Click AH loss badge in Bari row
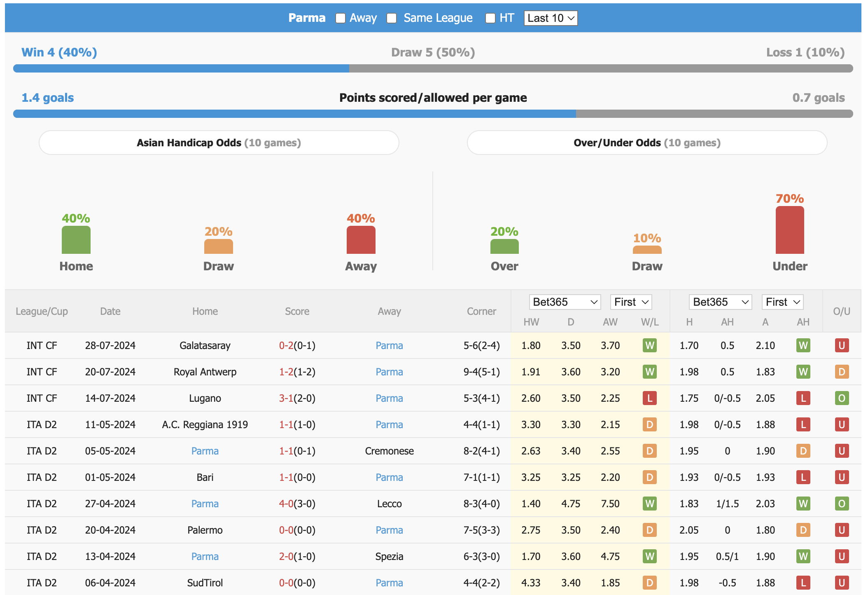The height and width of the screenshot is (595, 868). (x=803, y=477)
